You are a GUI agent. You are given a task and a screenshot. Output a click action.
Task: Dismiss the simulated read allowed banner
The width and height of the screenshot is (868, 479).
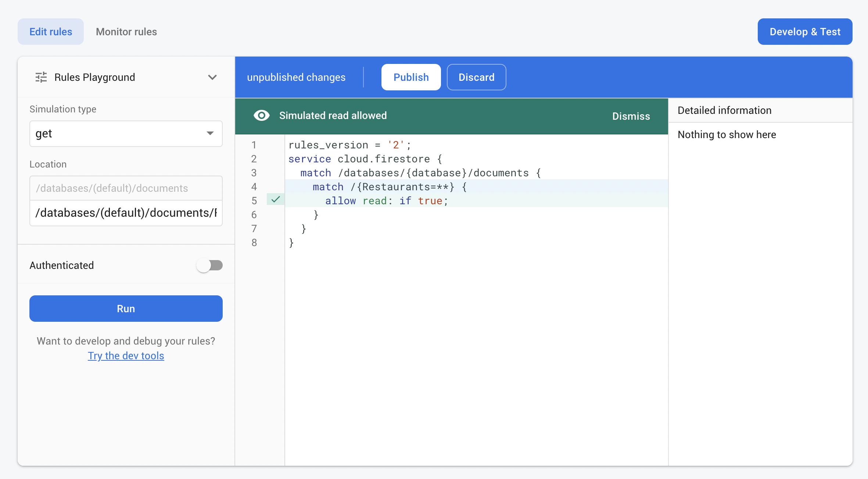pyautogui.click(x=631, y=116)
